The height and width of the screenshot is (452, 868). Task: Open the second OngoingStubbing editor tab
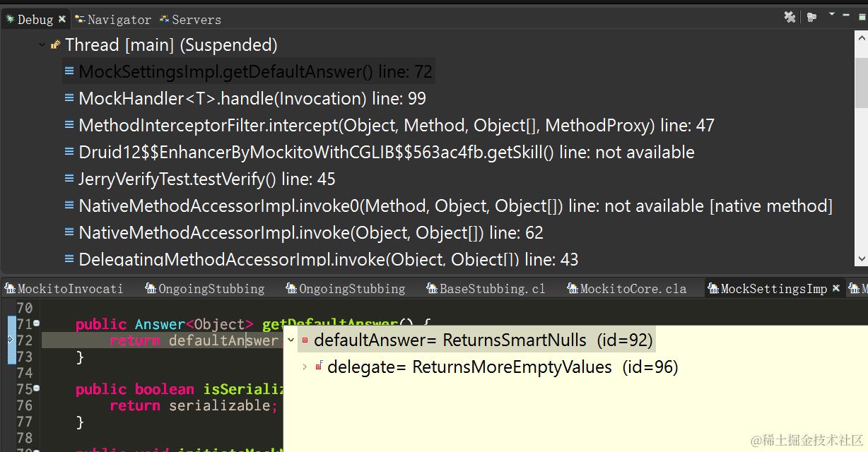click(x=346, y=289)
